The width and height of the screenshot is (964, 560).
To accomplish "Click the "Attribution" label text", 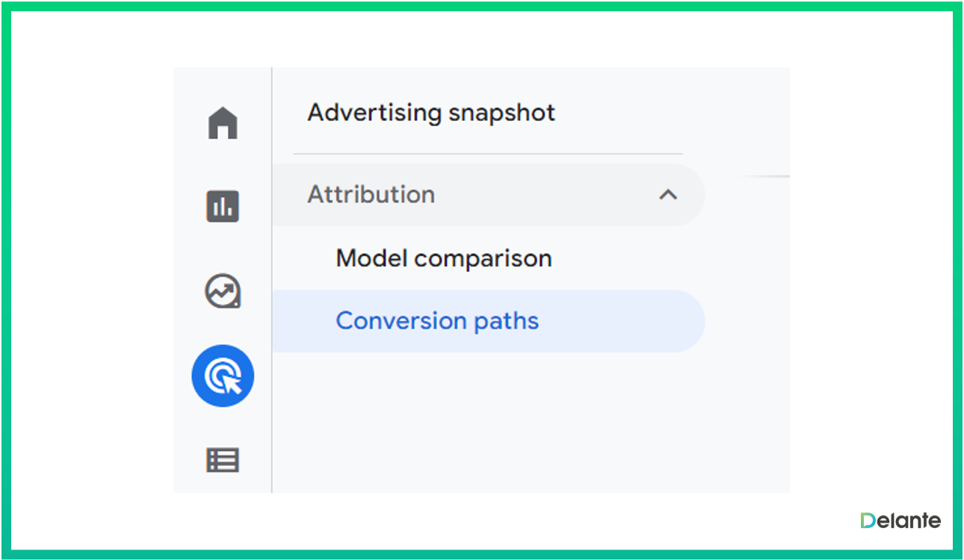I will coord(371,195).
